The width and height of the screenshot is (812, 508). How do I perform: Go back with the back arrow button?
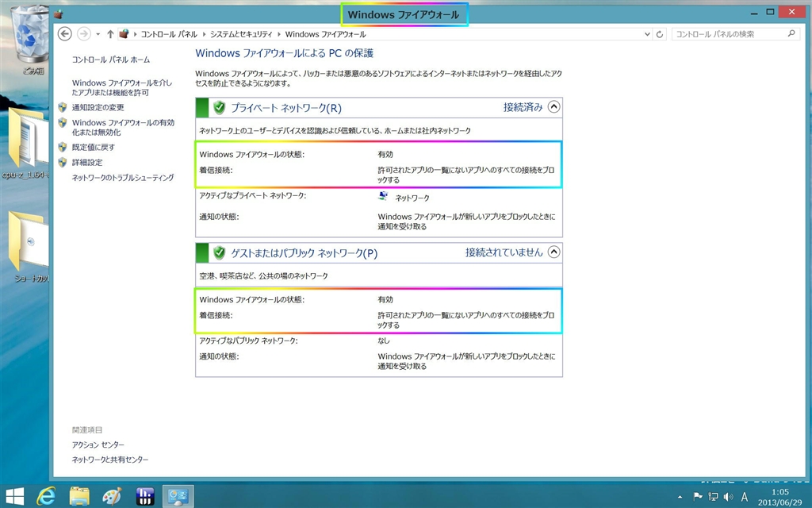pos(64,33)
